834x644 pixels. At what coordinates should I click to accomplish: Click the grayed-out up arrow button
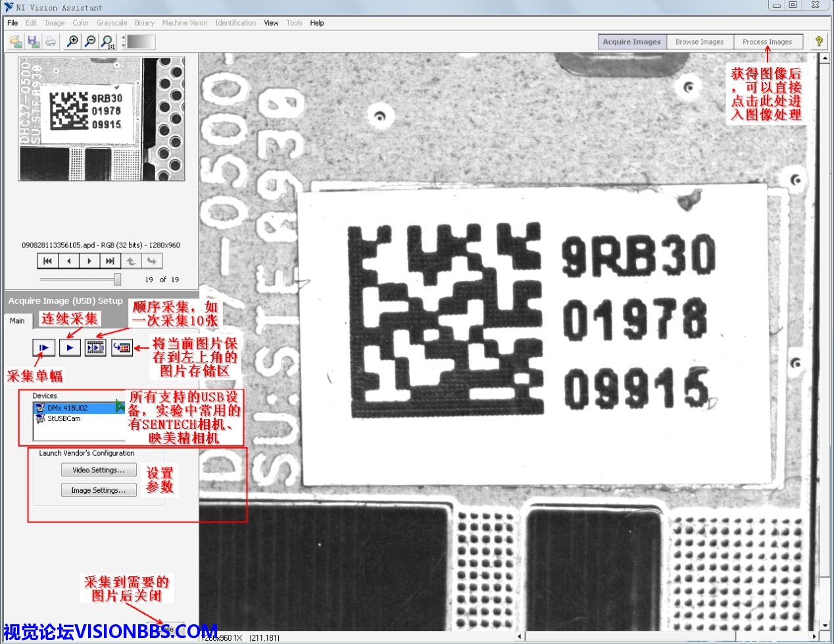pyautogui.click(x=131, y=261)
